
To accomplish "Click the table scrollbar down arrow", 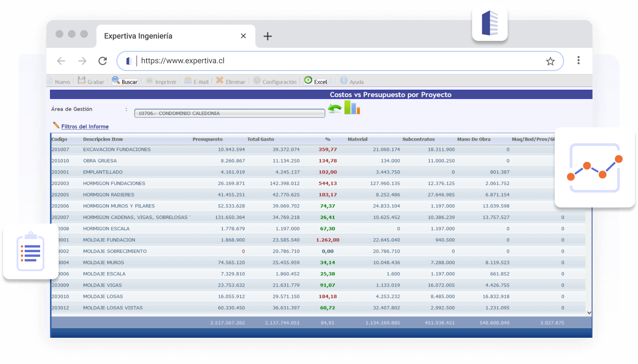I will tap(589, 313).
